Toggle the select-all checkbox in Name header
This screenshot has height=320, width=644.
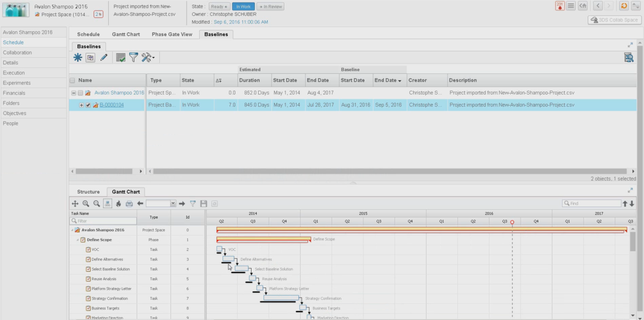72,80
